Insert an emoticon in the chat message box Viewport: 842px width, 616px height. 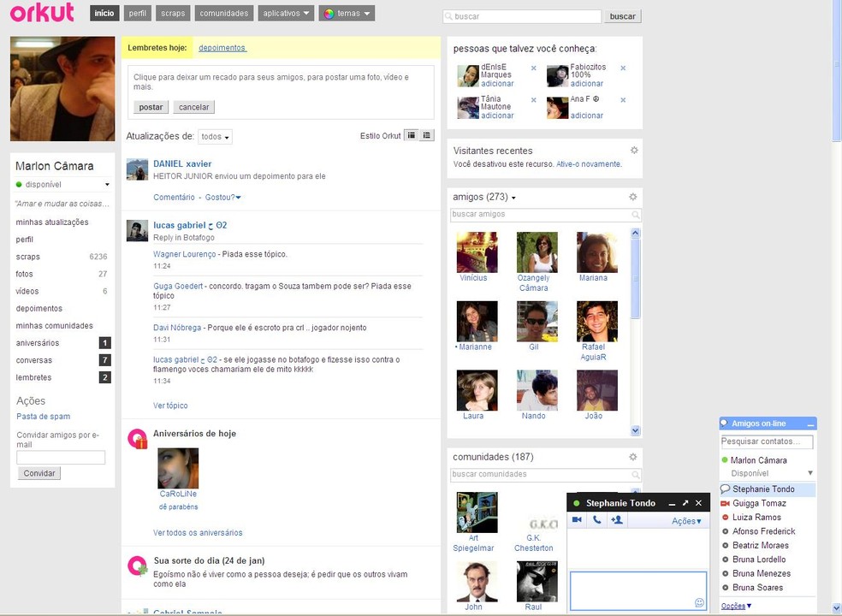tap(697, 601)
